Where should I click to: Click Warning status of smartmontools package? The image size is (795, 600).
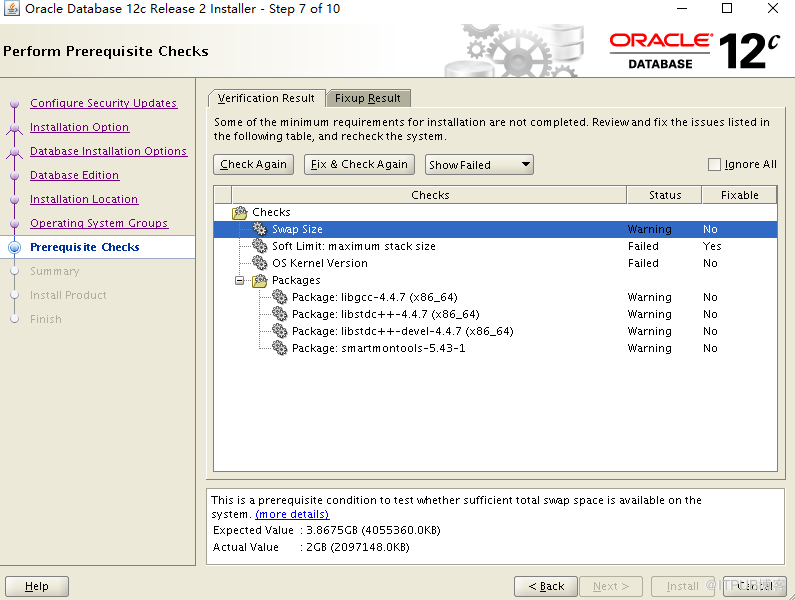click(x=649, y=348)
